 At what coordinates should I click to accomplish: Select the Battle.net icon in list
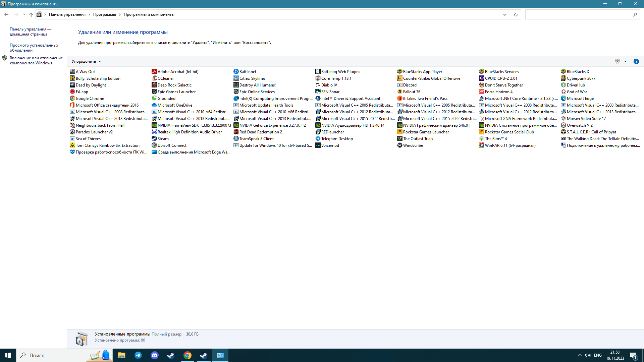point(236,71)
